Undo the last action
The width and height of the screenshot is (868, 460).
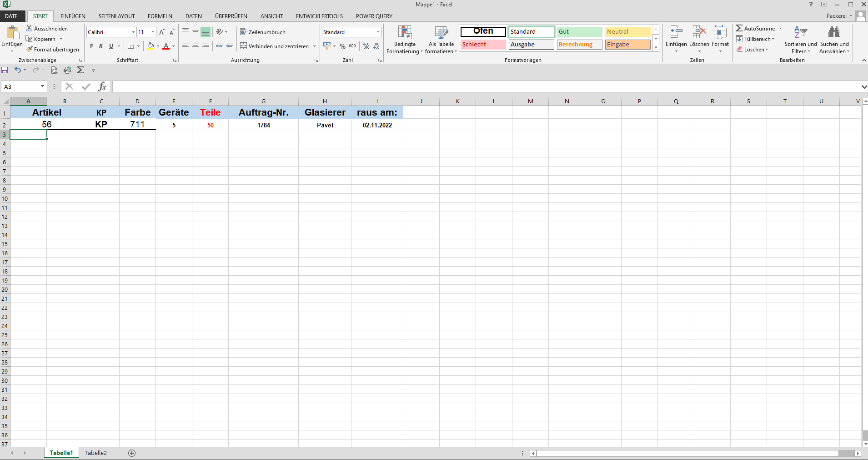pos(17,70)
